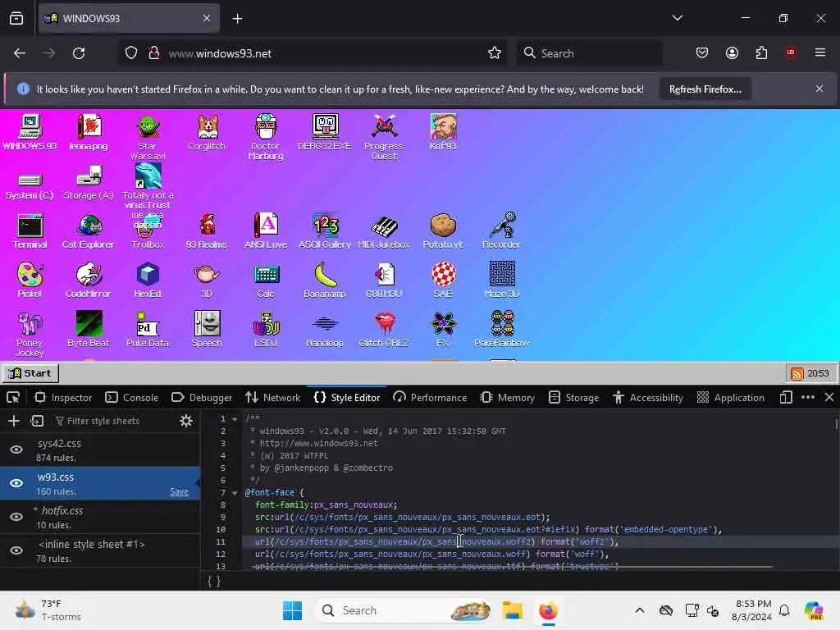Switch to the Performance tab
This screenshot has height=630, width=840.
pos(430,398)
